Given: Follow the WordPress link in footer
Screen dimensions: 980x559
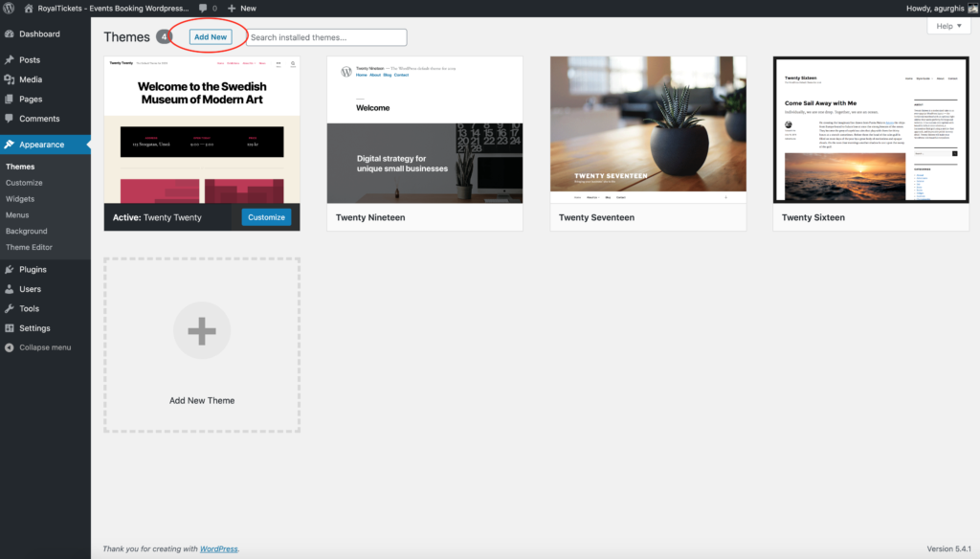Looking at the screenshot, I should (219, 549).
